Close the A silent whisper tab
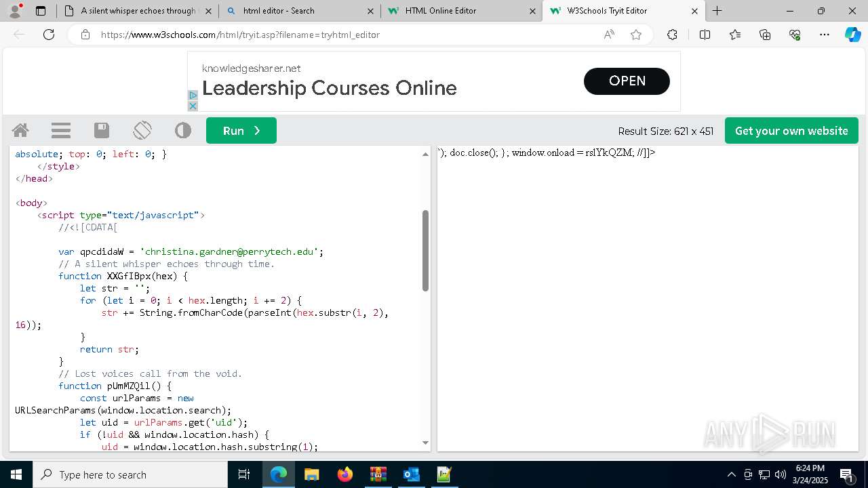Viewport: 868px width, 488px height. coord(208,11)
